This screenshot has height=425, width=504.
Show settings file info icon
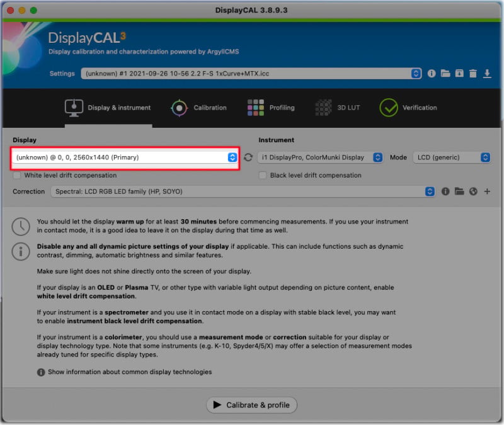(x=432, y=74)
